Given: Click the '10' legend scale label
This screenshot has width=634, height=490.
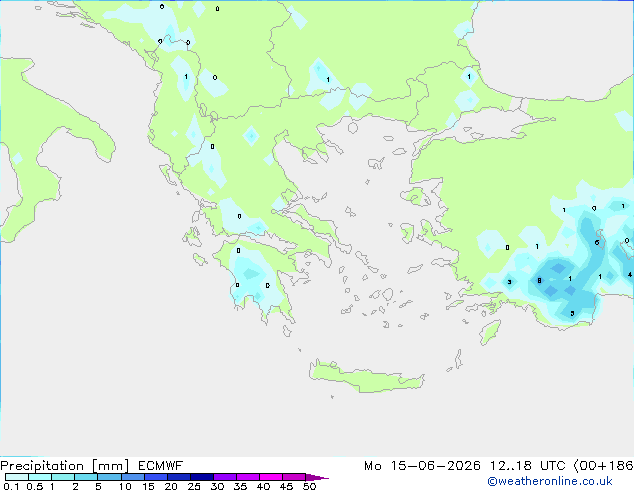Looking at the screenshot, I should pyautogui.click(x=125, y=486).
